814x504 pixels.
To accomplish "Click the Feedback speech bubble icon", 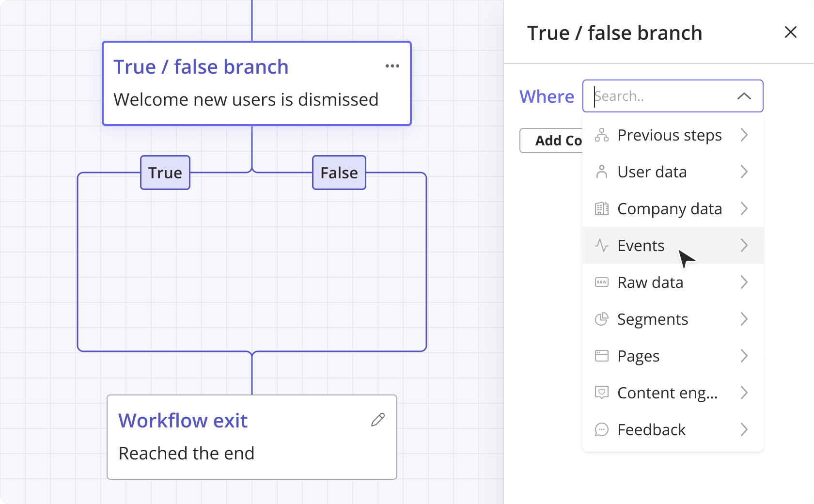I will click(601, 430).
